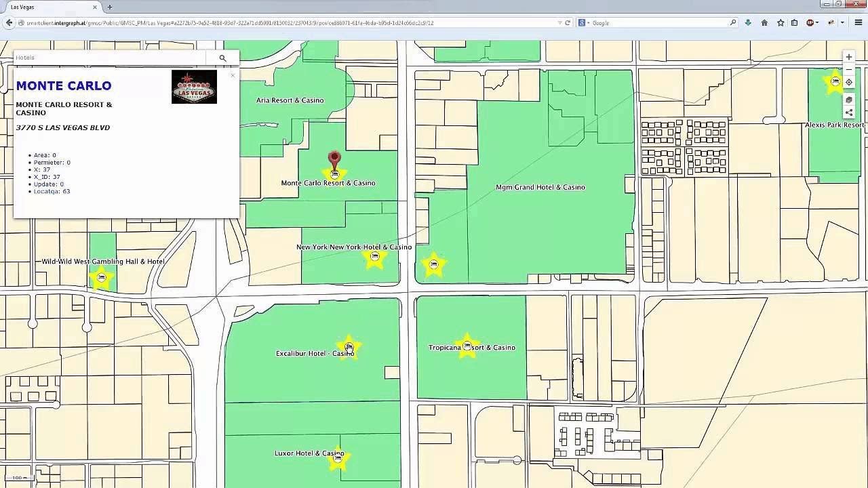The image size is (868, 488).
Task: Select the Alexis Park Resort star marker
Action: pyautogui.click(x=835, y=82)
